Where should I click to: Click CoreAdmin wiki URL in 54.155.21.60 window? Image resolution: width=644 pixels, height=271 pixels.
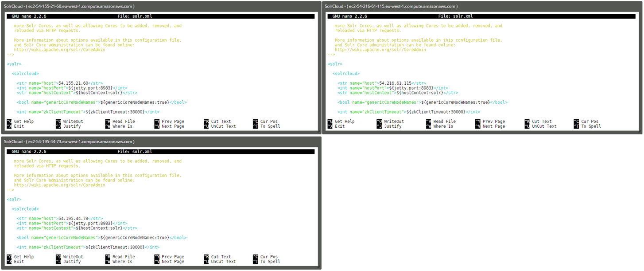click(x=59, y=50)
